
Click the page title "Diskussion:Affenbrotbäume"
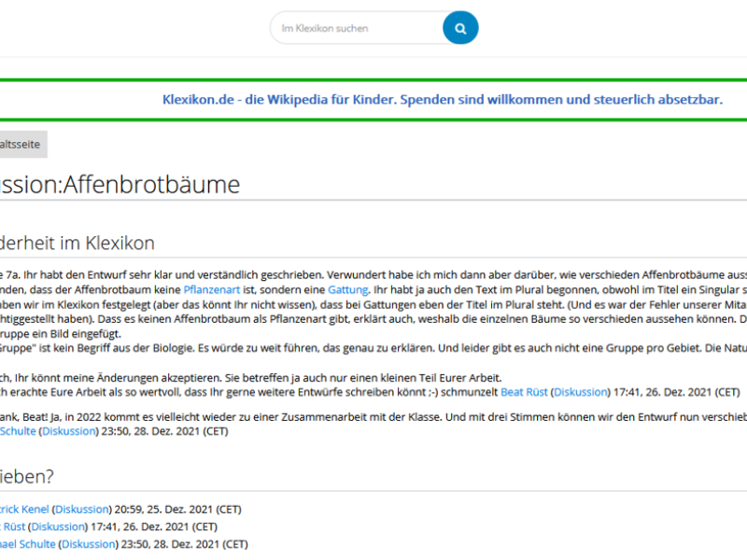[120, 185]
